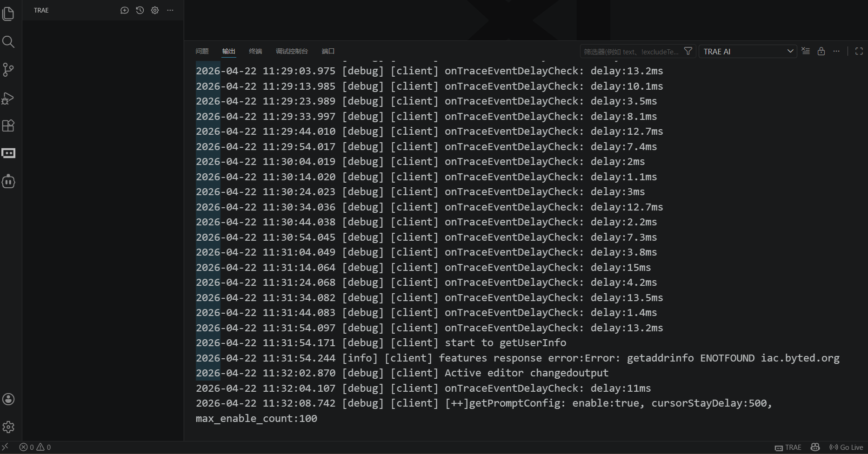Click Go Live in status bar

[x=846, y=447]
